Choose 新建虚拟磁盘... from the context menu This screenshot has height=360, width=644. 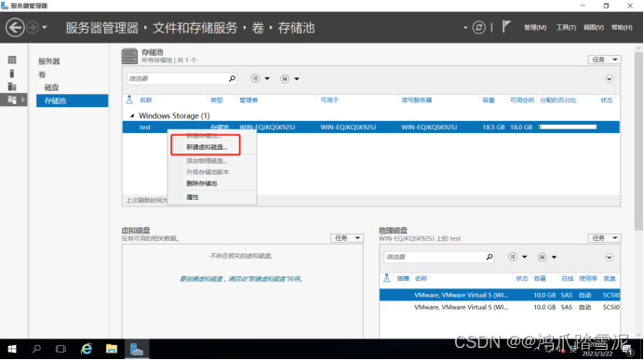click(207, 147)
